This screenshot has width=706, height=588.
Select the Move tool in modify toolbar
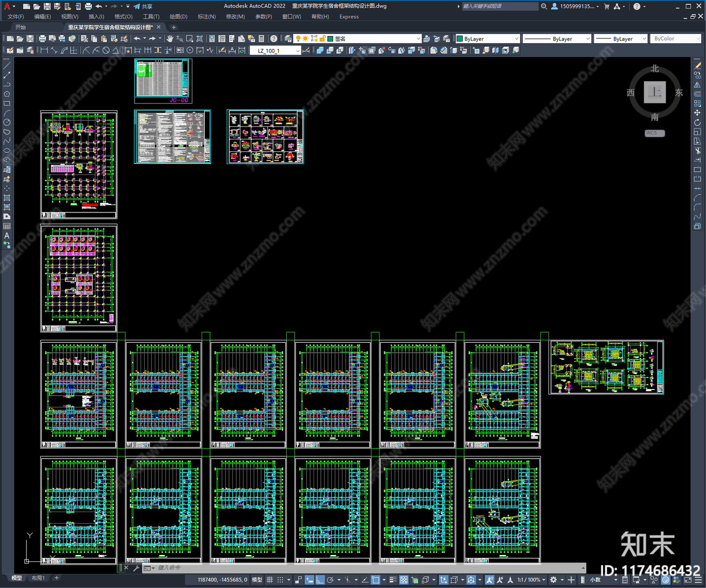click(697, 113)
